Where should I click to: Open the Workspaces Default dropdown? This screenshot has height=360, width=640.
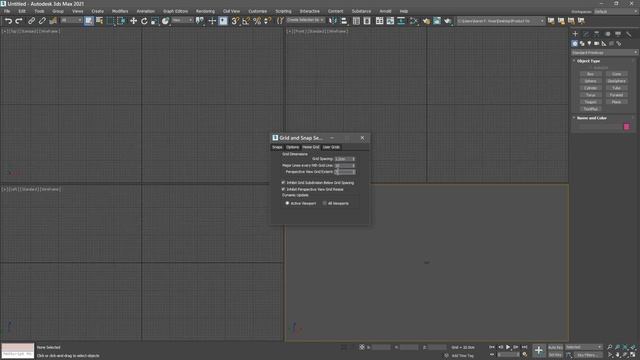click(x=616, y=11)
